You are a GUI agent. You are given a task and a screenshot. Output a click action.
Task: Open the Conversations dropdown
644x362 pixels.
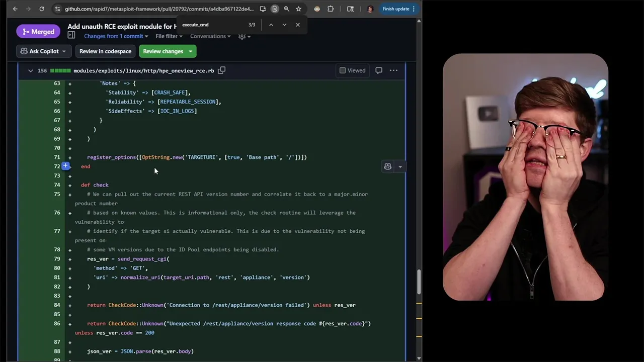coord(210,36)
